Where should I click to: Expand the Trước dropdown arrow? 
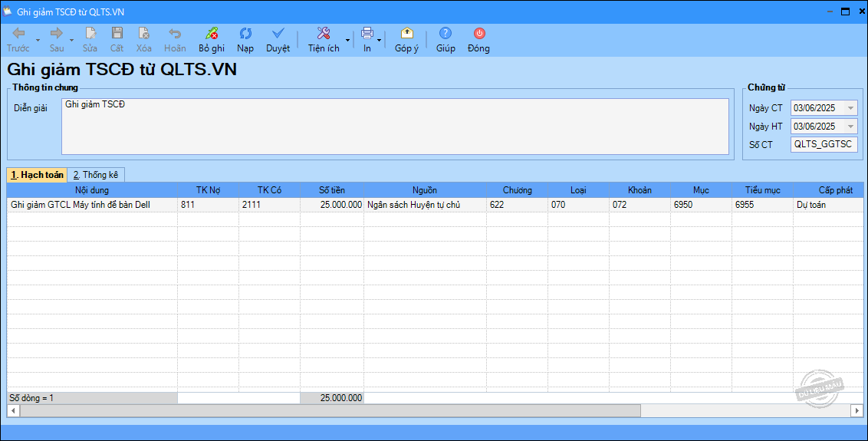[x=38, y=41]
